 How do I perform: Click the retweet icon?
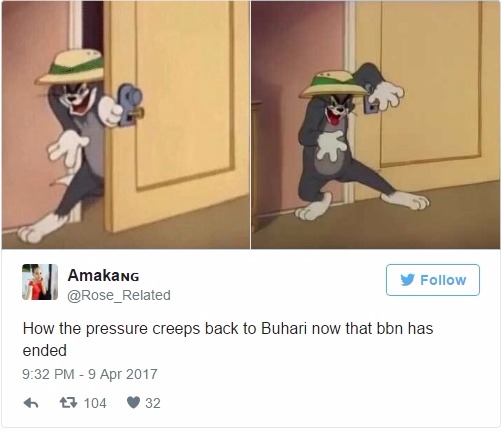68,403
